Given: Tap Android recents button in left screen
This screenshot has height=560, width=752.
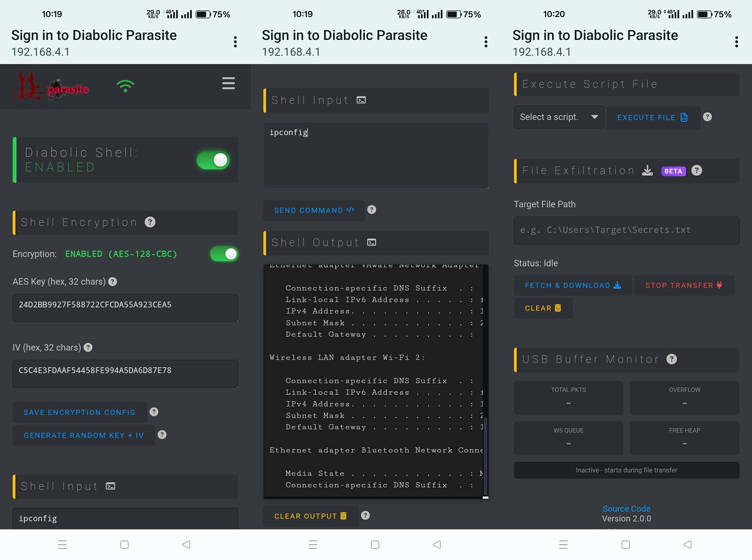Looking at the screenshot, I should click(x=62, y=544).
